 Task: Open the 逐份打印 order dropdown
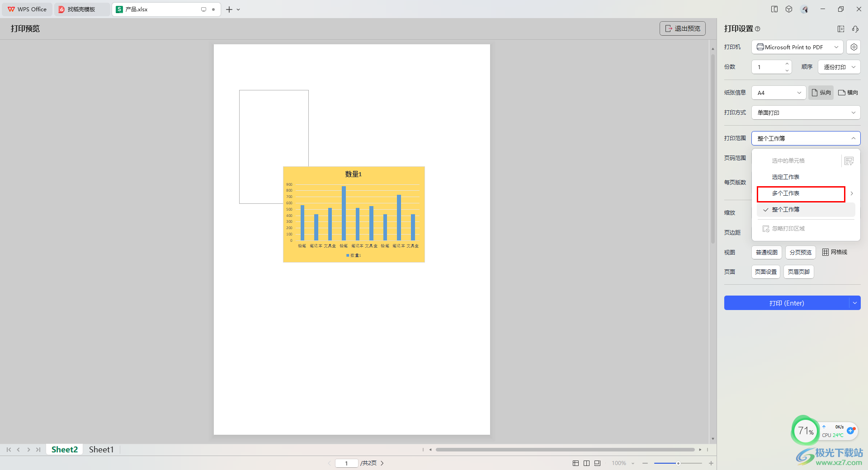coord(839,67)
